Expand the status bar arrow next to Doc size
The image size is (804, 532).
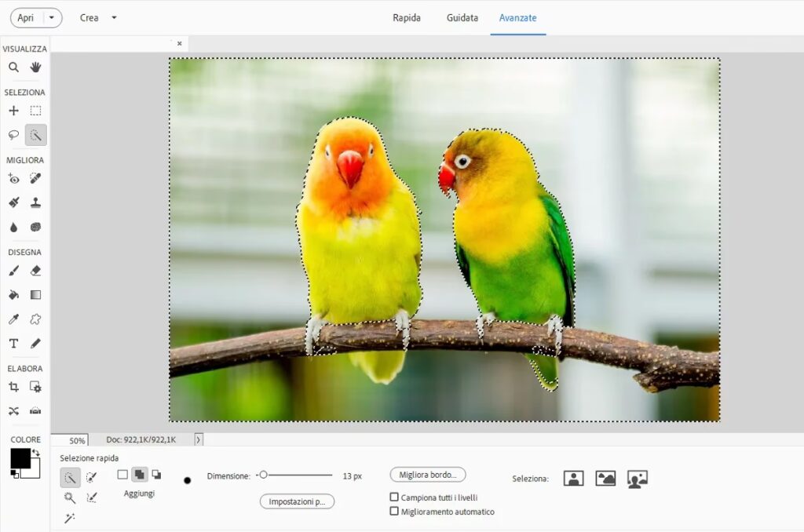click(x=198, y=440)
